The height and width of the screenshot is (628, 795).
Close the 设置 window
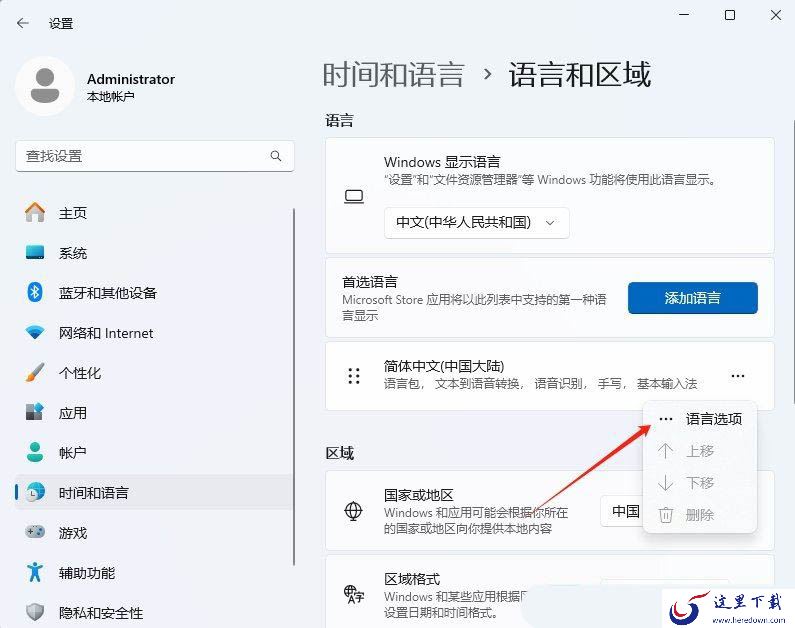776,15
